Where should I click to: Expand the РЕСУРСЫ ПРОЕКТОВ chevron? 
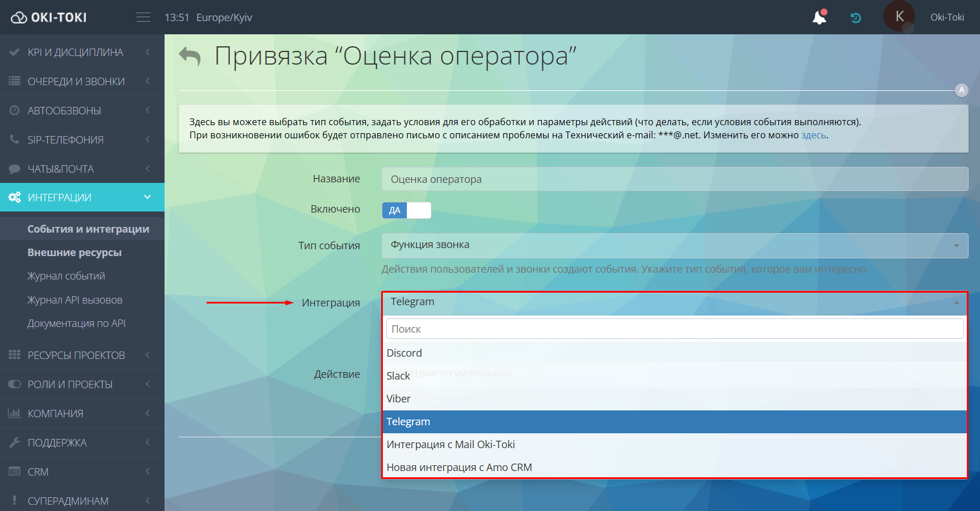pos(147,355)
